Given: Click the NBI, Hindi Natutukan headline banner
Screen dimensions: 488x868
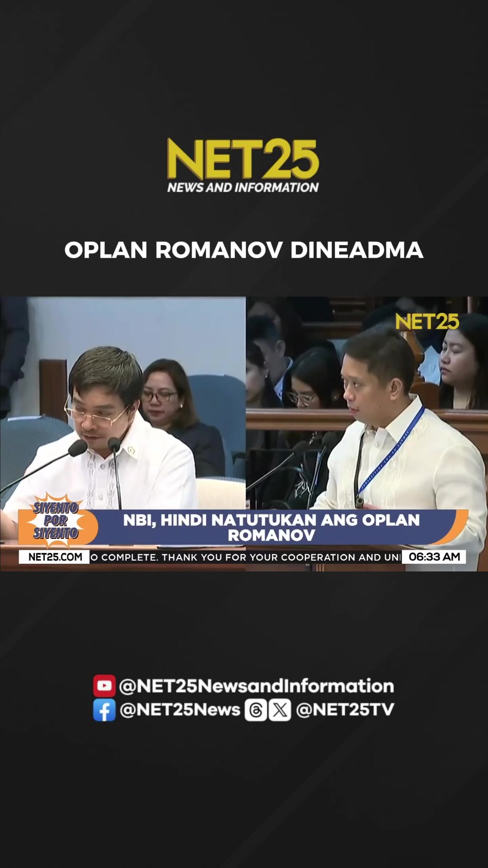Looking at the screenshot, I should point(271,528).
